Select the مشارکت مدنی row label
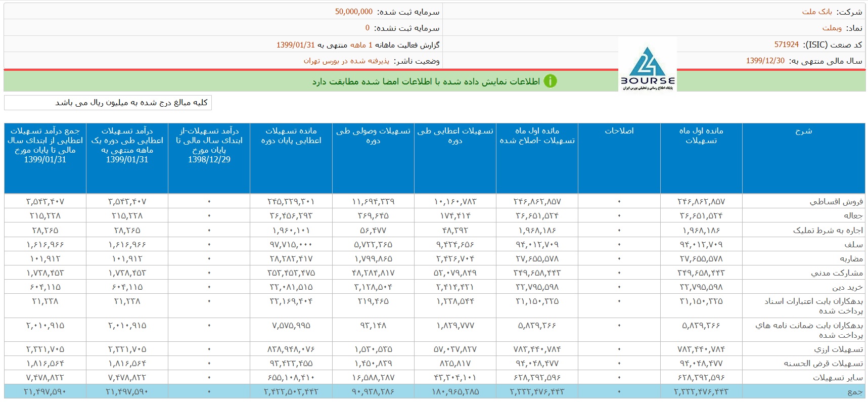The image size is (868, 402). (837, 273)
